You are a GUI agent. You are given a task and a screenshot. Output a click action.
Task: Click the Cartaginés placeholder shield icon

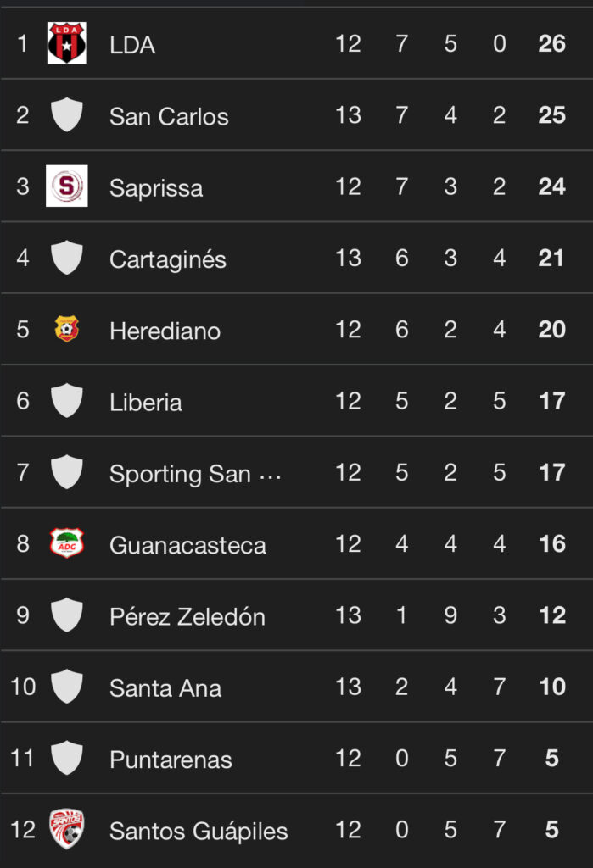tap(66, 258)
